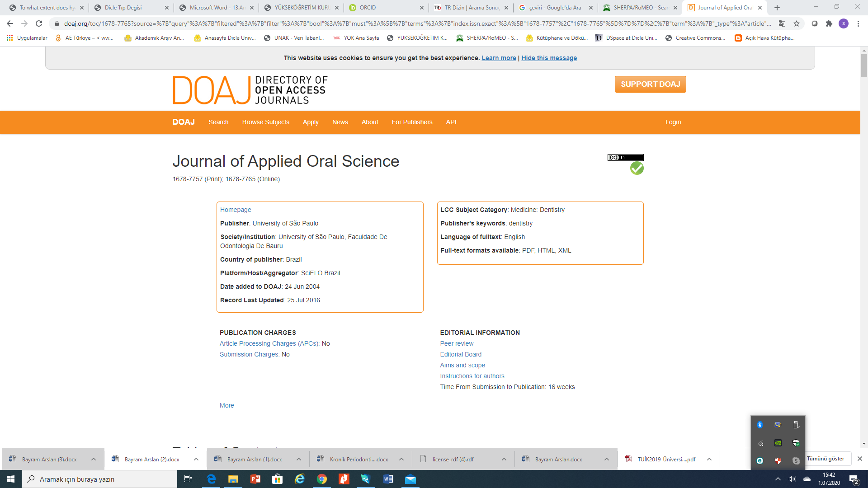Expand options for Bayram Arslan.docx download

click(x=607, y=459)
